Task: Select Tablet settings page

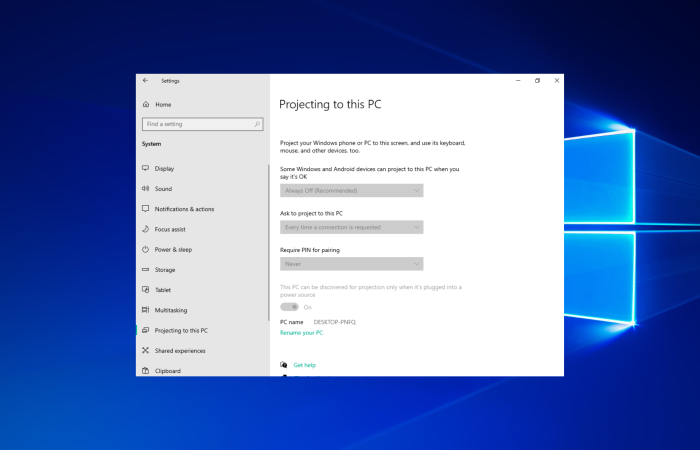Action: coord(202,290)
